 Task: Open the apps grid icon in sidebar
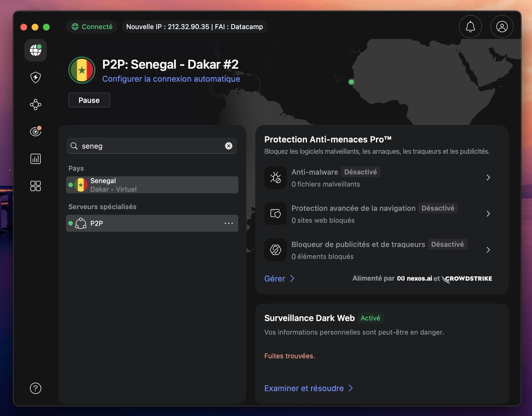[35, 186]
